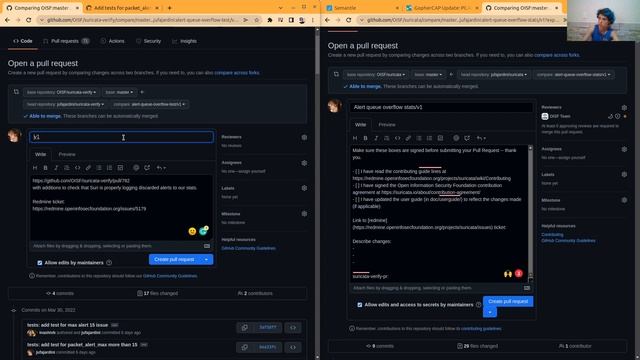Screen dimensions: 640x360
Task: Open Reviewers gear in right window sidebar
Action: (624, 107)
